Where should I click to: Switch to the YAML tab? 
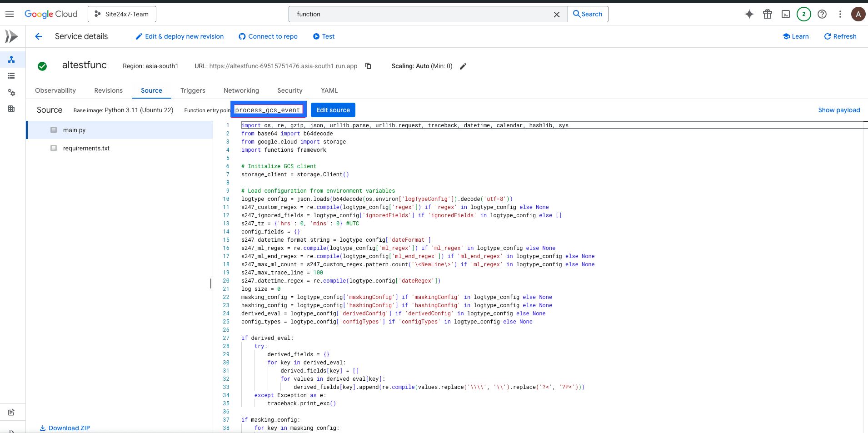[x=329, y=90]
